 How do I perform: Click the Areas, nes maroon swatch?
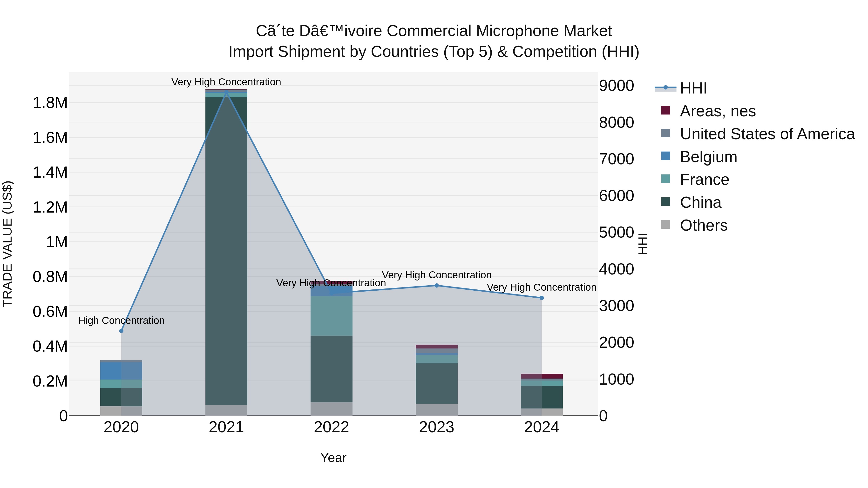(x=665, y=110)
